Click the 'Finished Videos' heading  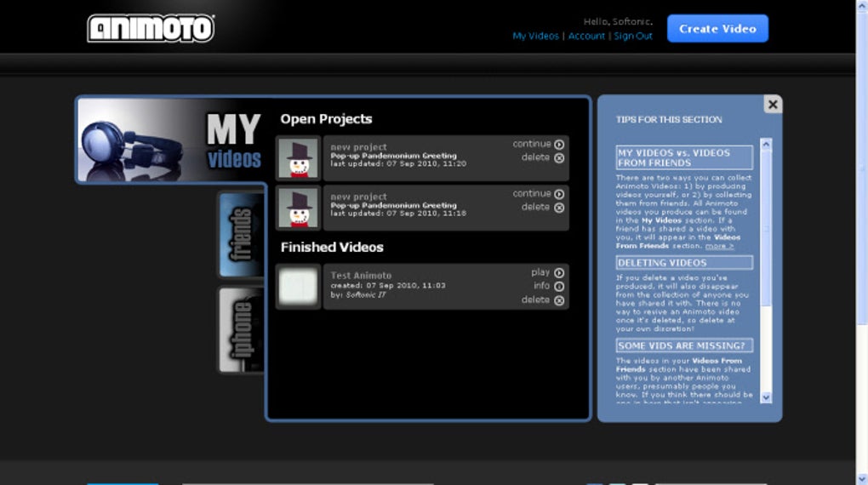[332, 248]
